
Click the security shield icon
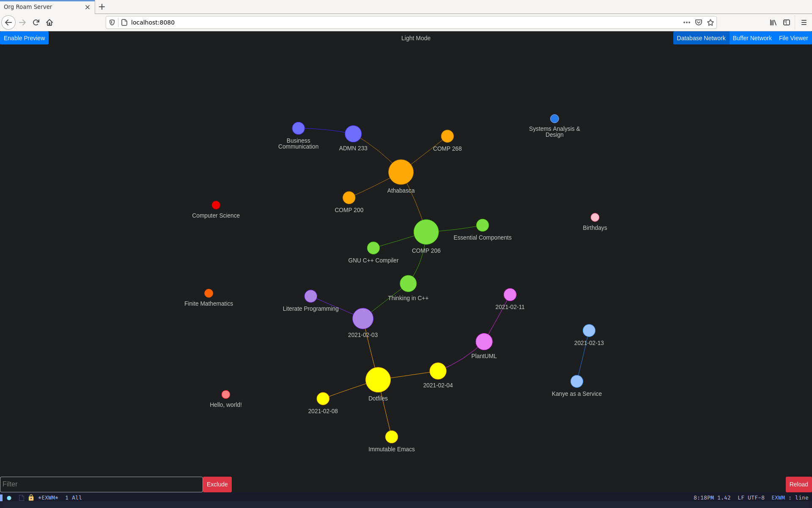(x=112, y=22)
